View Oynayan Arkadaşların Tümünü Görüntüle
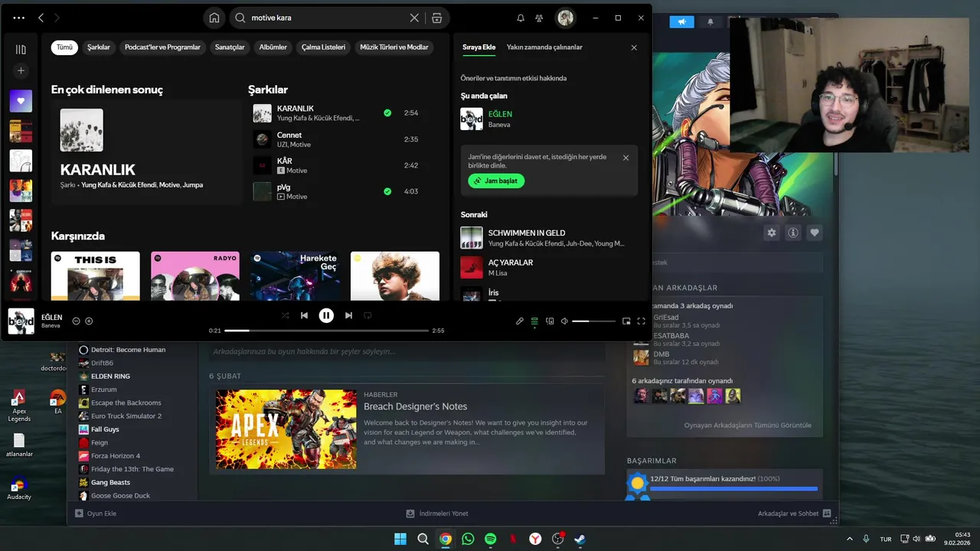Screen dimensions: 980x551 (747, 425)
